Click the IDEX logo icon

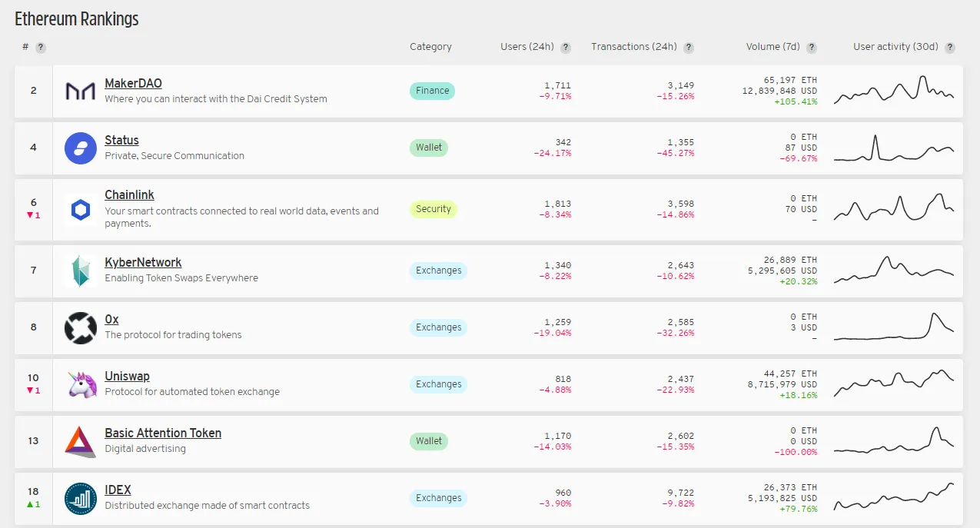click(81, 498)
